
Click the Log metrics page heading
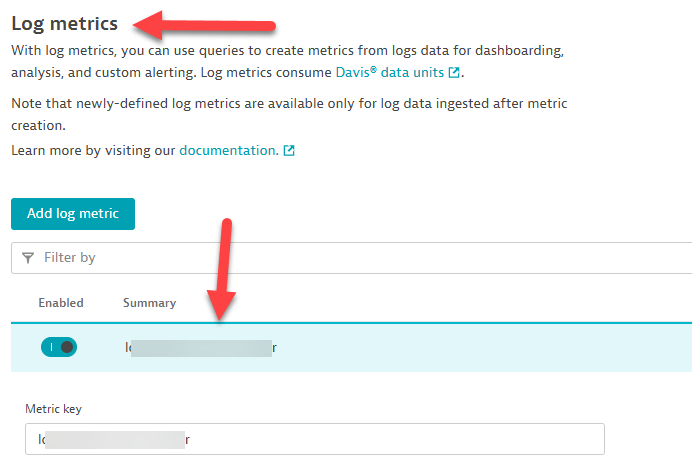click(64, 23)
